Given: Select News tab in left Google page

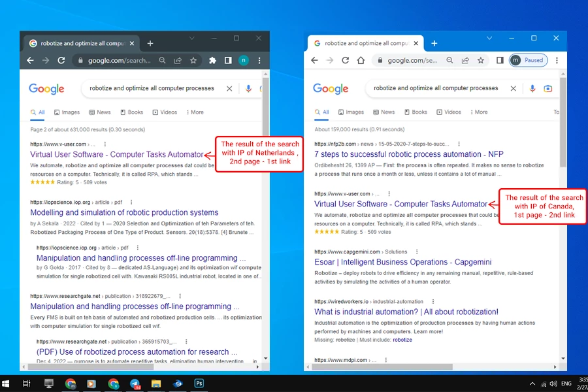Looking at the screenshot, I should tap(100, 112).
